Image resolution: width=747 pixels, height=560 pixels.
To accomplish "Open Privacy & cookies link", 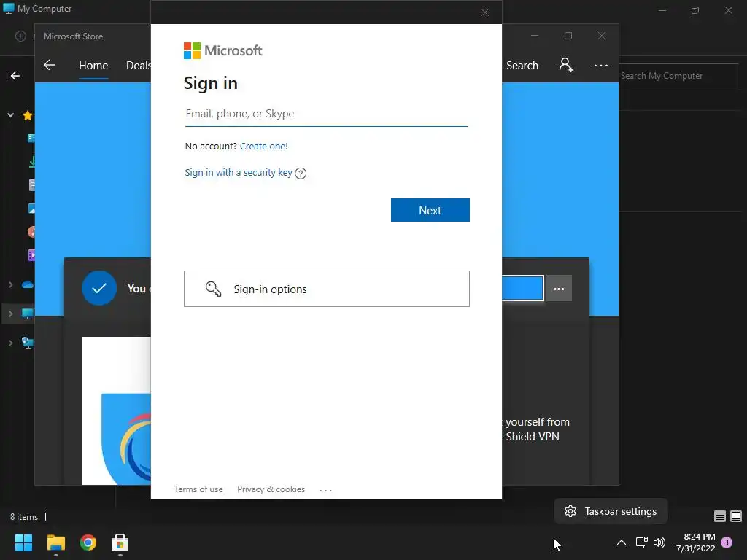I will pyautogui.click(x=271, y=489).
